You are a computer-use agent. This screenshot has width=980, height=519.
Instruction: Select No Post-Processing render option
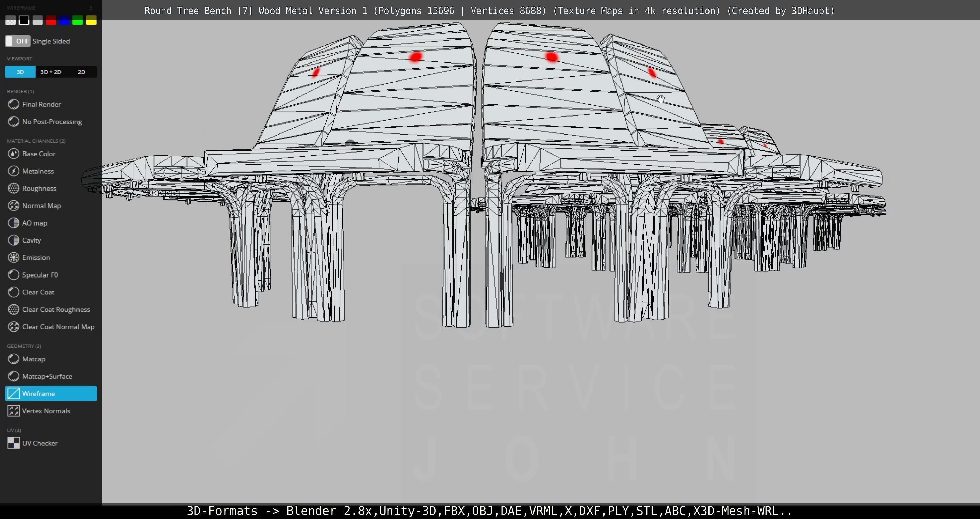[x=52, y=122]
